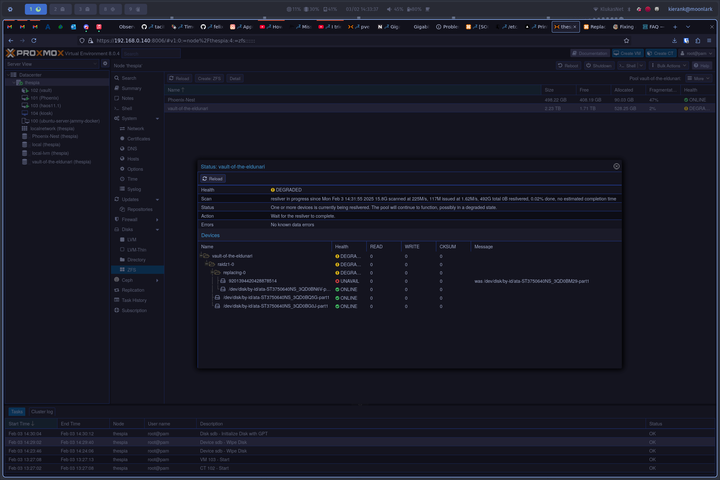Open the Certificates settings page
Screen dimensions: 720x480
[138, 139]
